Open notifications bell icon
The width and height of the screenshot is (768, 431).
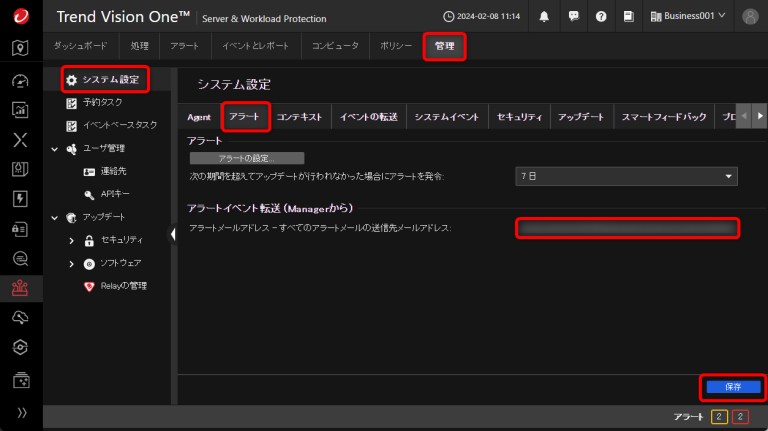(x=544, y=17)
